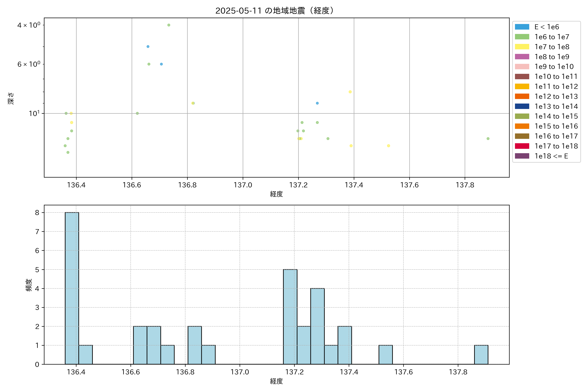
Task: Click the yellow scatter point near longitude 137.53
Action: point(389,146)
